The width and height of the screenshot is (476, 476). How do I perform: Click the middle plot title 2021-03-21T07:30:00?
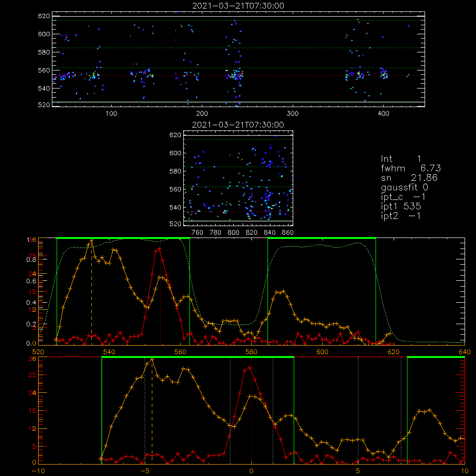(238, 125)
